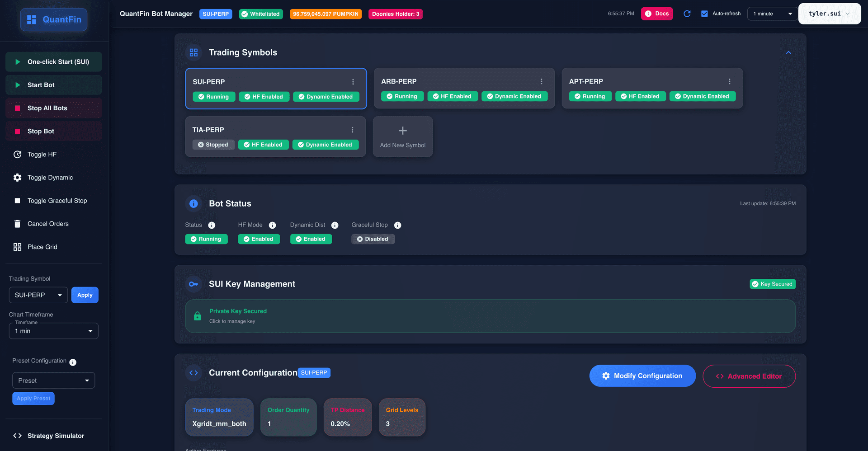Viewport: 868px width, 451px height.
Task: Click Toggle Dynamic in sidebar
Action: pos(54,178)
